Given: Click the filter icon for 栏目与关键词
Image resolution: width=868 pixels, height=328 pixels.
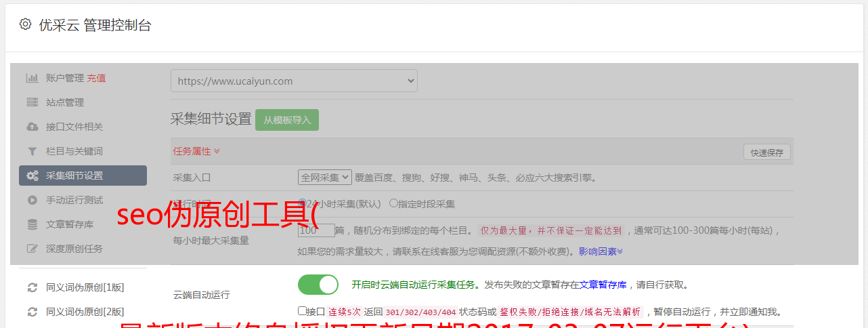Looking at the screenshot, I should (x=32, y=151).
